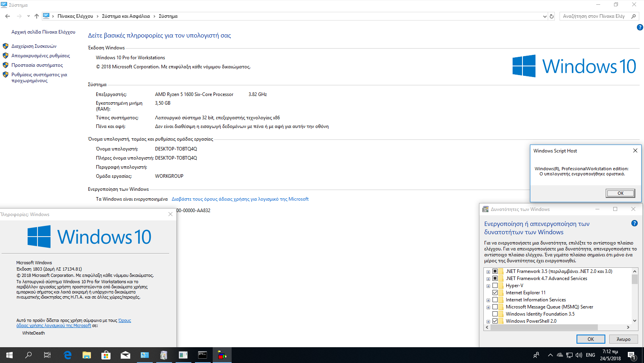Screen dimensions: 644x363
Task: Open the Mail app from the taskbar
Action: [x=125, y=355]
